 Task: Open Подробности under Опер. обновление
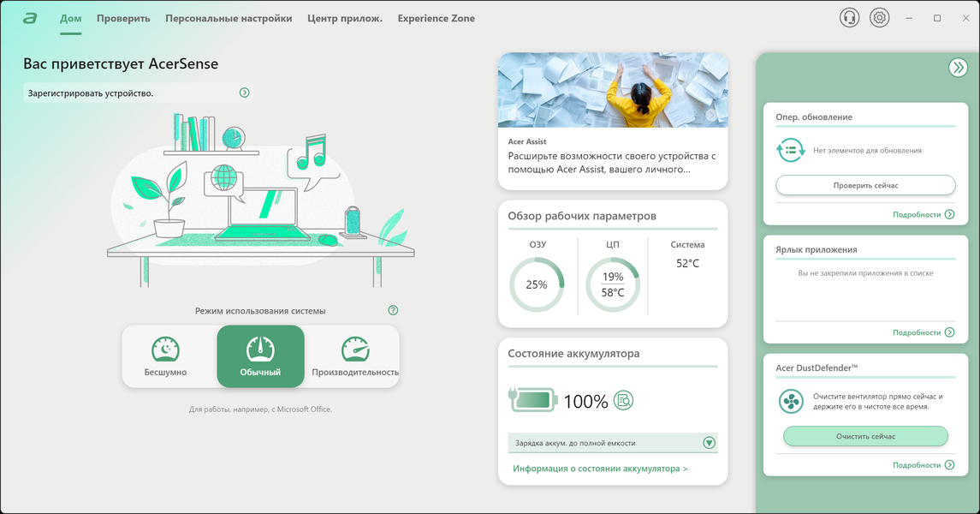[924, 214]
